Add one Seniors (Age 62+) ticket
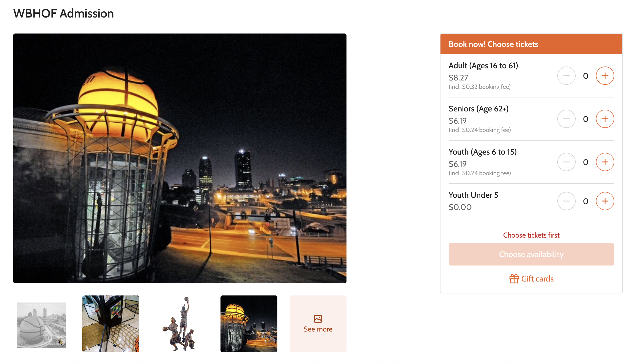Image resolution: width=631 pixels, height=364 pixels. (x=605, y=119)
